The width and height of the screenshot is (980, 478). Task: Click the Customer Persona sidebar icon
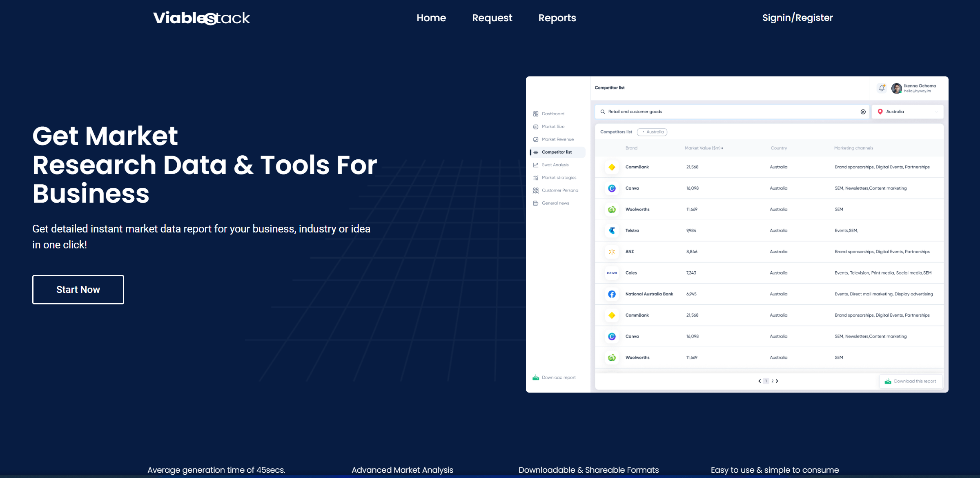click(536, 190)
